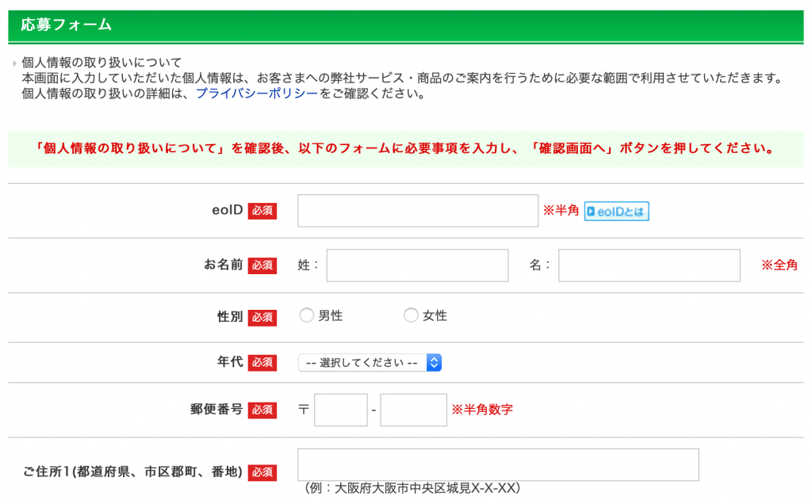Click the 必須 badge beside 郵便番号
Viewport: 812px width, 504px height.
262,410
